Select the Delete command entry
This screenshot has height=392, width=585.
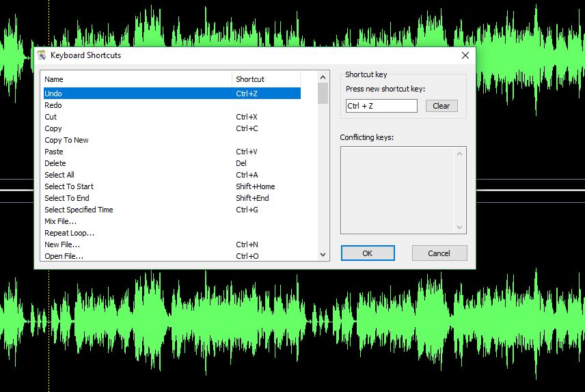pos(55,163)
